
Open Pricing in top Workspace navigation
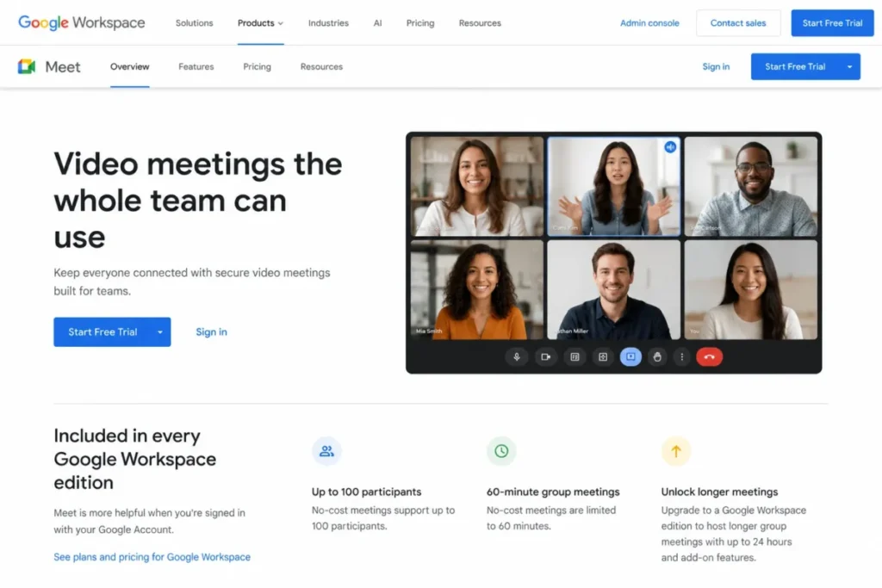pyautogui.click(x=420, y=23)
